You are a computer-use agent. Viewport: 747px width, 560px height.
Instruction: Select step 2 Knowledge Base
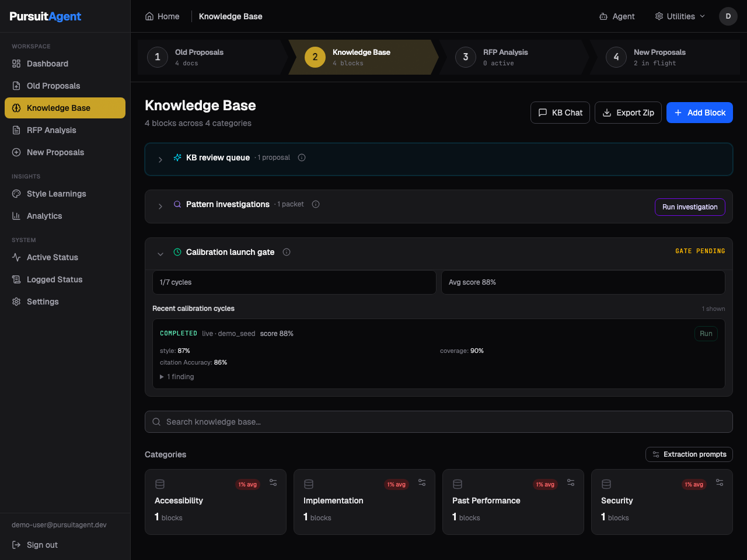363,57
